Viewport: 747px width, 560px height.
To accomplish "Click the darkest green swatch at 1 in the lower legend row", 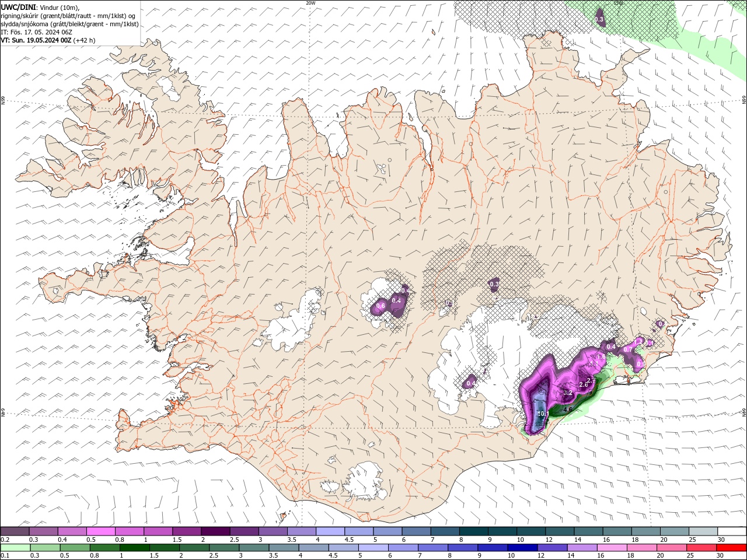I will (x=135, y=548).
